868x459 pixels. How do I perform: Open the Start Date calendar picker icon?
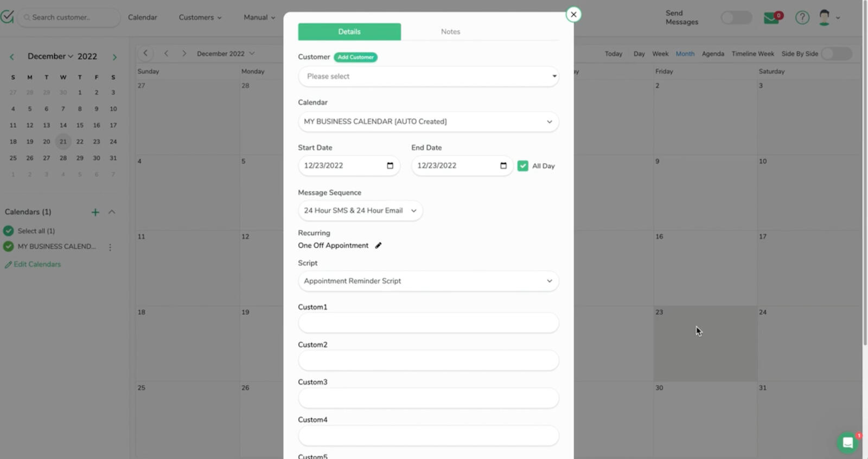[x=390, y=165]
